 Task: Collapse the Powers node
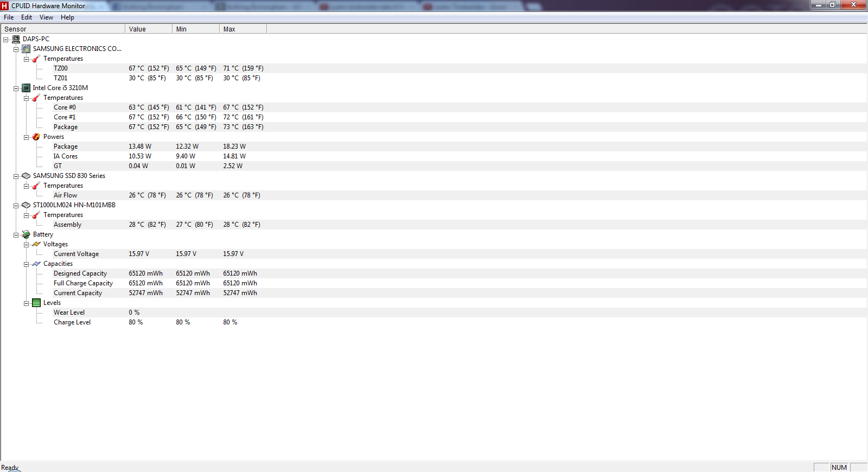tap(26, 137)
